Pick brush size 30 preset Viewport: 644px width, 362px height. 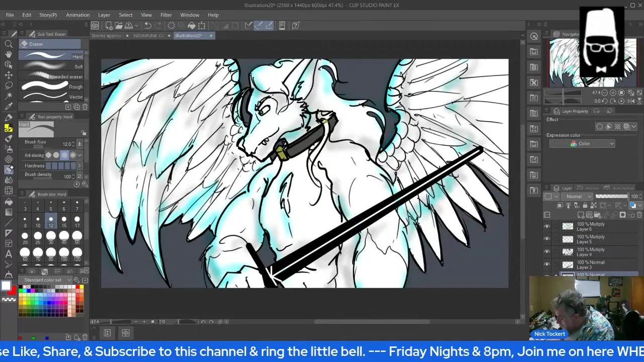pos(51,237)
